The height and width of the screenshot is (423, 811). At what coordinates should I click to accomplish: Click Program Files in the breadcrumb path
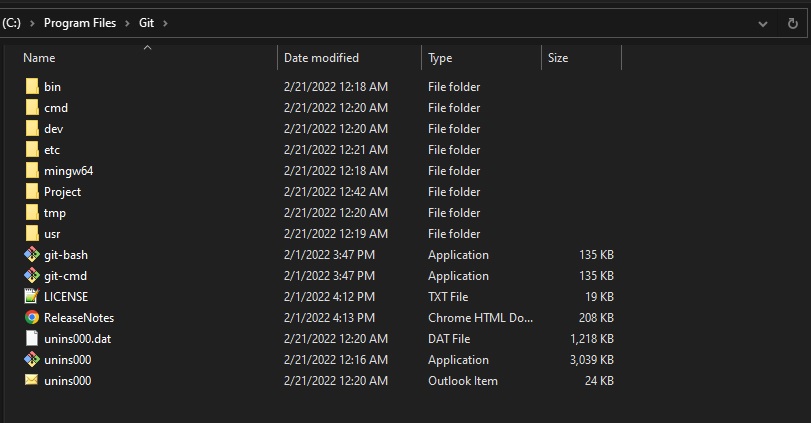(x=79, y=22)
